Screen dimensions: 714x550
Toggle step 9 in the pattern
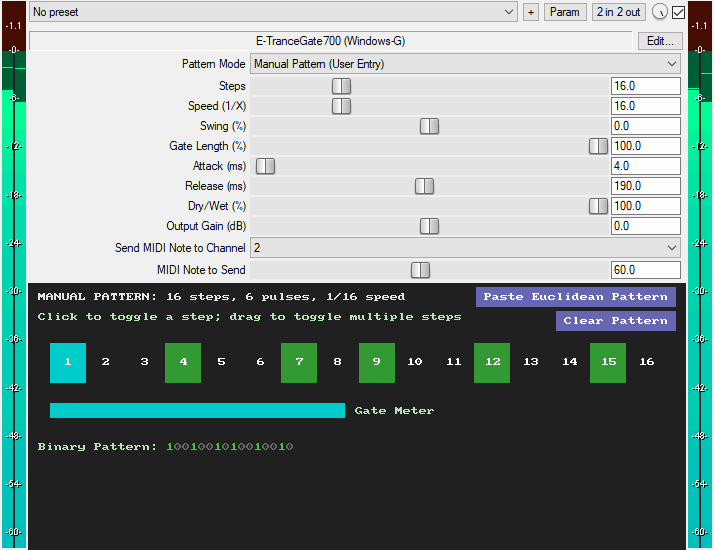(377, 363)
